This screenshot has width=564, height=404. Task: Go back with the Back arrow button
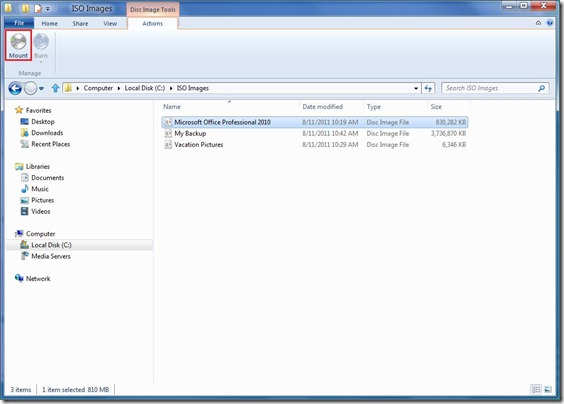pos(15,88)
